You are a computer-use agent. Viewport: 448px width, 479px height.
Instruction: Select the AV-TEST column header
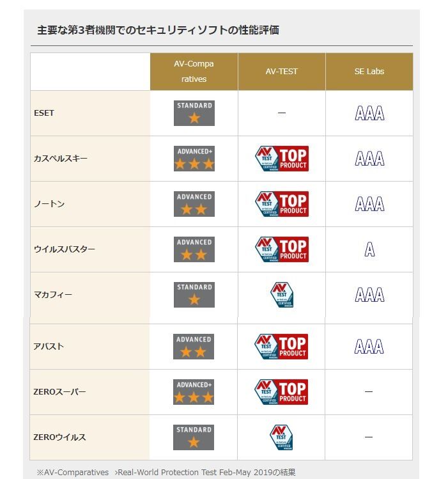[282, 72]
